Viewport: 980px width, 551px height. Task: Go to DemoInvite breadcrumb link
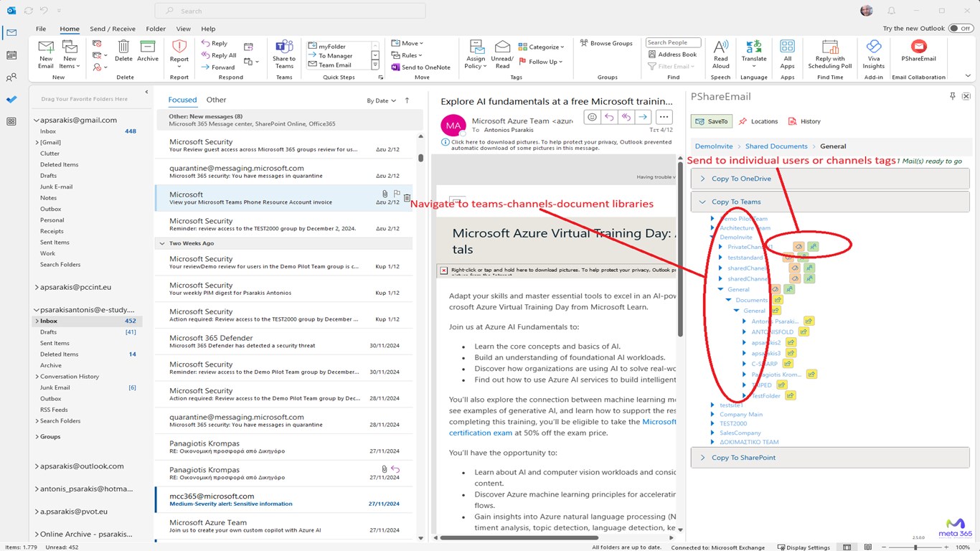pos(714,146)
